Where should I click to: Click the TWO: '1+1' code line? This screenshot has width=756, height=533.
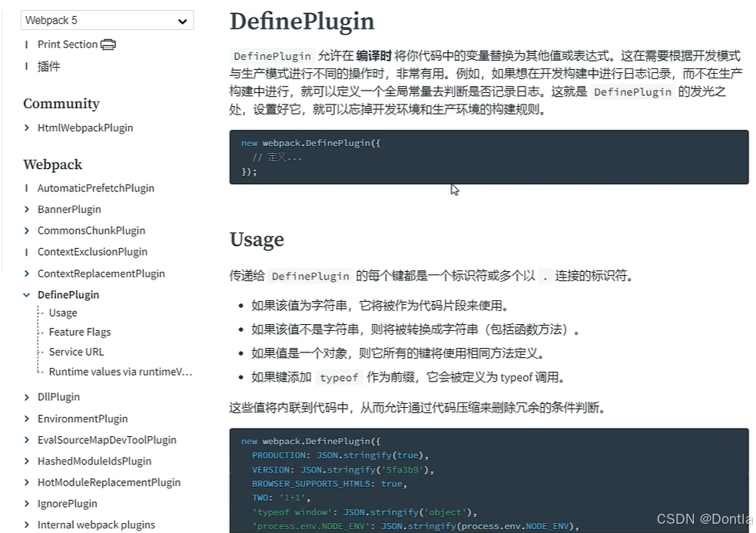pyautogui.click(x=281, y=498)
